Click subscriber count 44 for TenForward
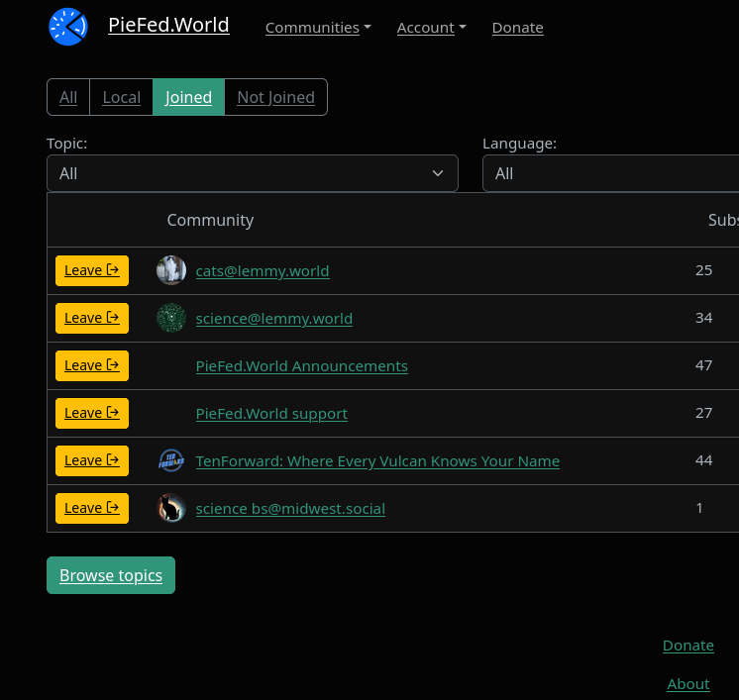This screenshot has height=700, width=739. [703, 460]
